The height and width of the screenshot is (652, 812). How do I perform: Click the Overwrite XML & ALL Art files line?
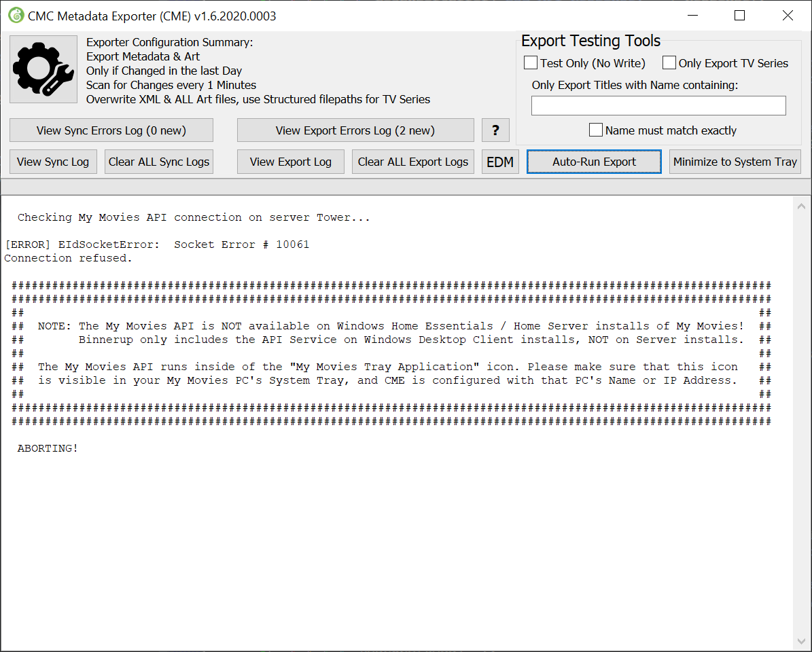point(258,99)
